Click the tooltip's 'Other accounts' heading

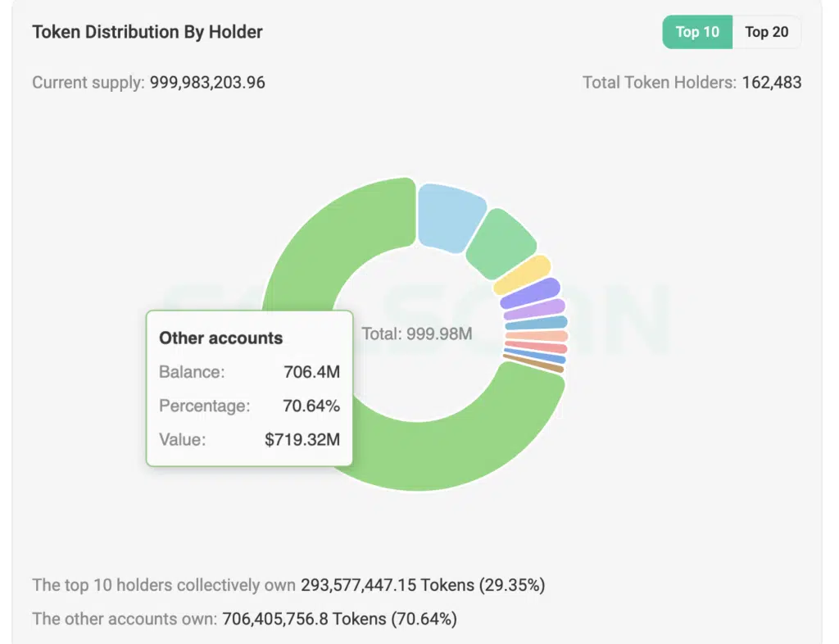click(x=220, y=338)
